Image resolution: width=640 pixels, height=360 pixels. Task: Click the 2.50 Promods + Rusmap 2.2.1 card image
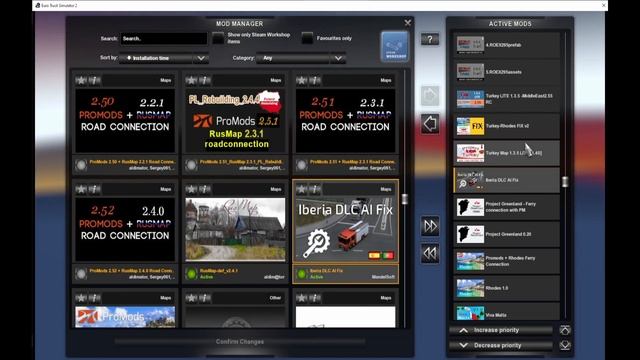[x=125, y=120]
